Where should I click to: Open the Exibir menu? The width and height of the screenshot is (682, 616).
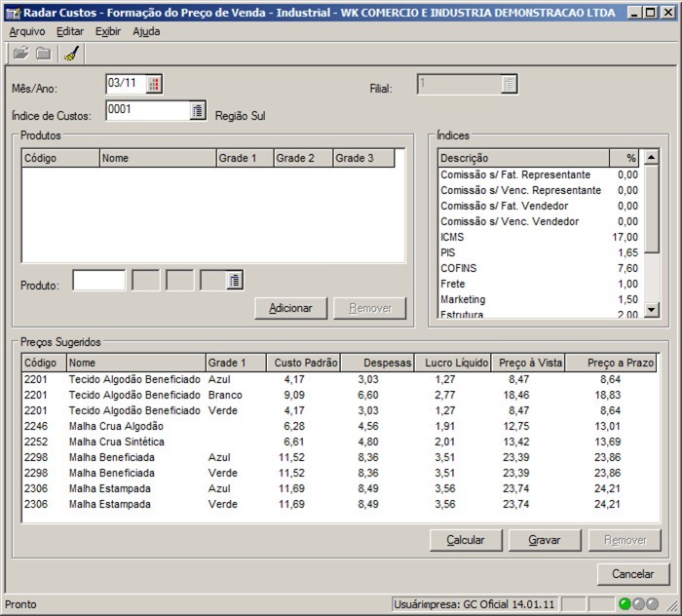pyautogui.click(x=108, y=31)
